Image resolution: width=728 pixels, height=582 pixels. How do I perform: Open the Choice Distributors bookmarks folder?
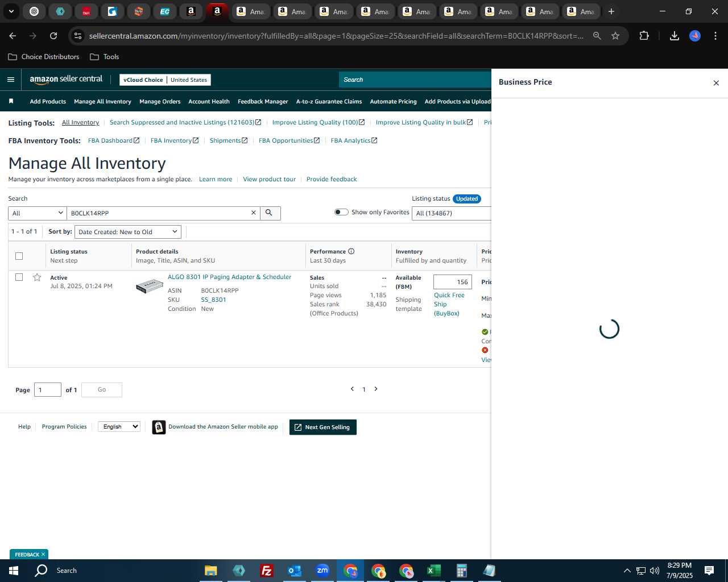[44, 57]
